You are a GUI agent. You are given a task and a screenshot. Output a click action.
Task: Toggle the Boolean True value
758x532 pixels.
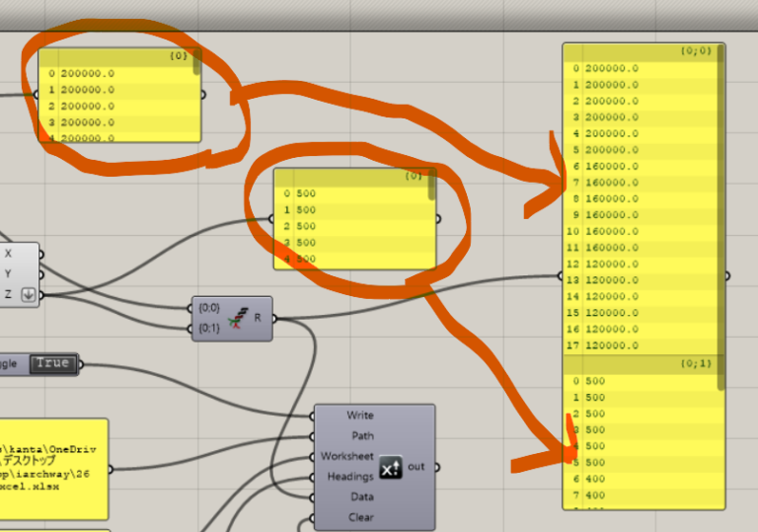52,363
